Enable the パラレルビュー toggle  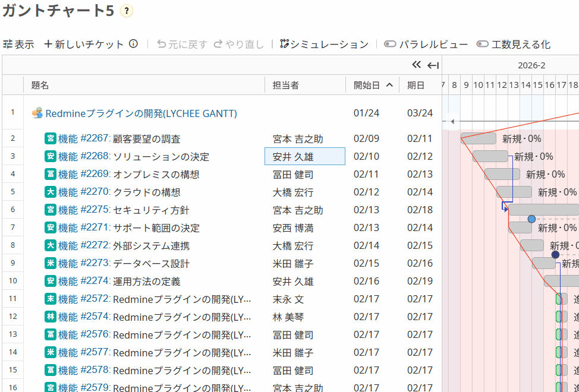pyautogui.click(x=389, y=43)
